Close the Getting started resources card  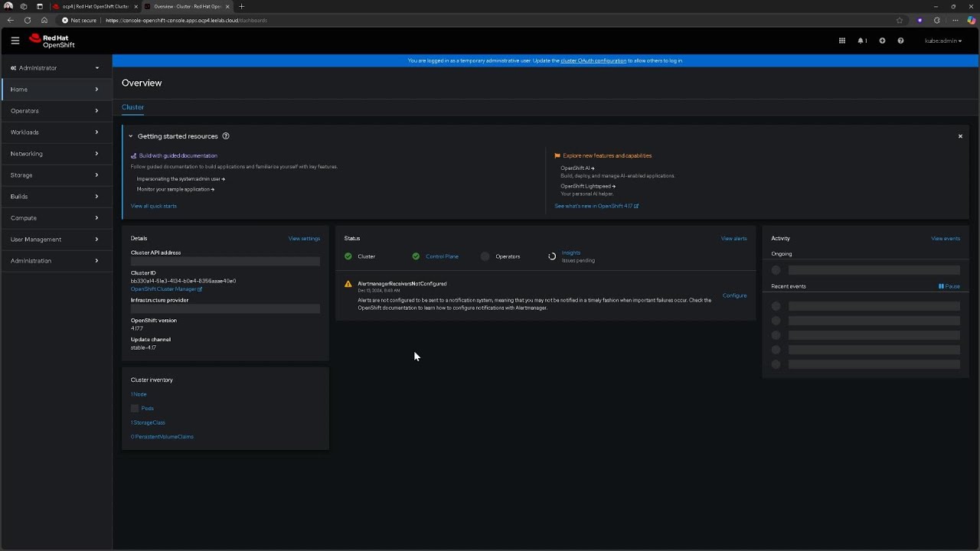pyautogui.click(x=960, y=136)
